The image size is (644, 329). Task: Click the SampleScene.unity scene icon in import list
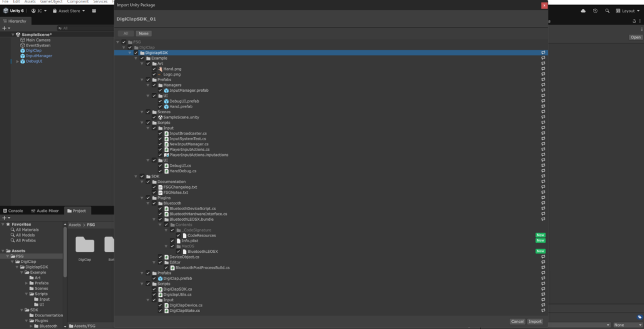point(160,117)
